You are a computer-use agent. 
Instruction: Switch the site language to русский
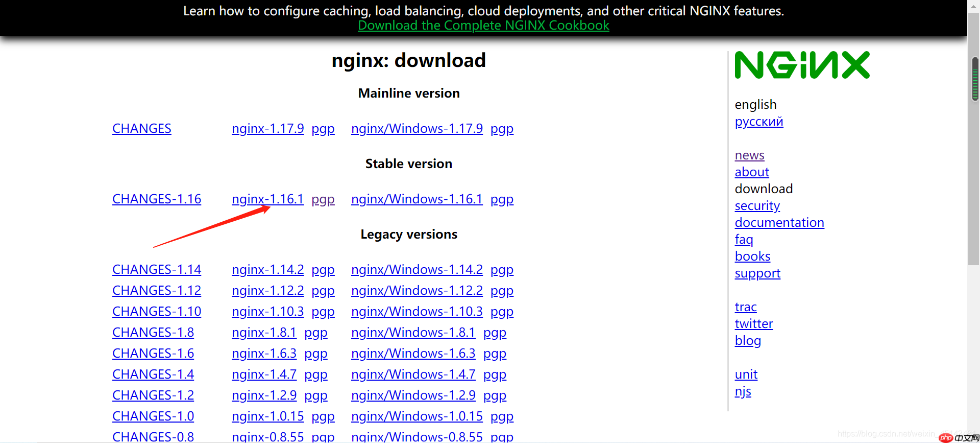[759, 122]
